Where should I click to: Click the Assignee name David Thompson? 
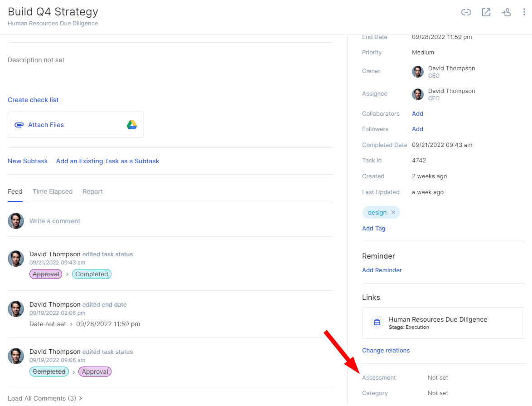pos(452,91)
